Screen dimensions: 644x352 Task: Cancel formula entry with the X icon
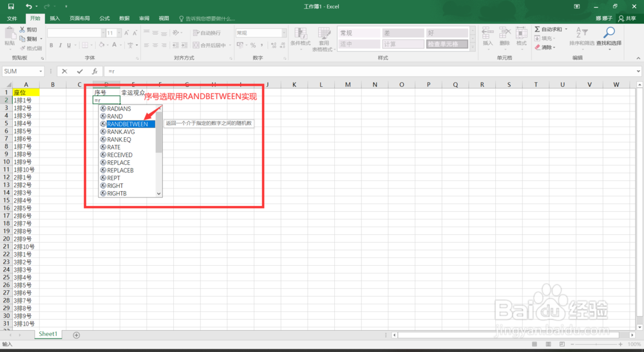64,71
